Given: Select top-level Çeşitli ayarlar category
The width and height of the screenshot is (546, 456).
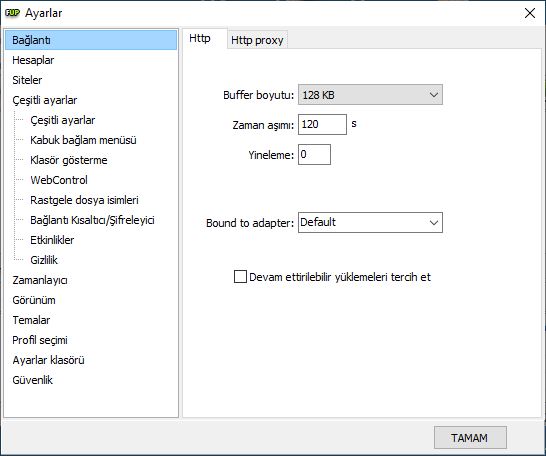Looking at the screenshot, I should tap(45, 100).
